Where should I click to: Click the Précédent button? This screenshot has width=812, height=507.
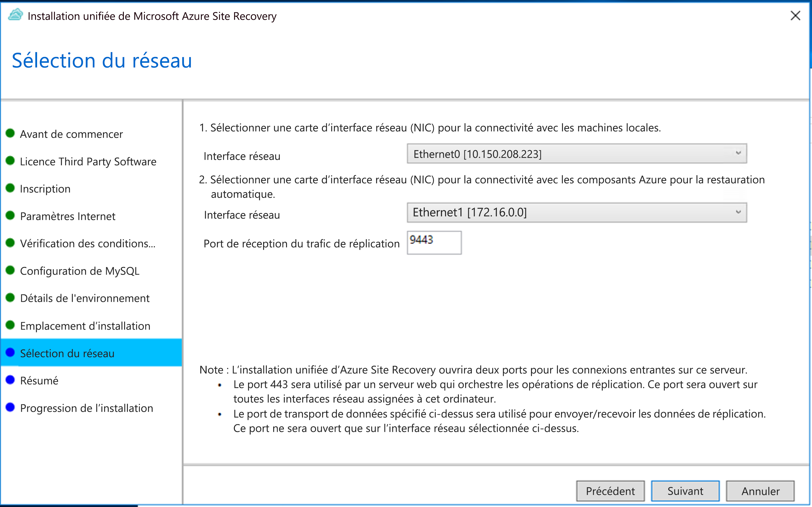tap(610, 491)
